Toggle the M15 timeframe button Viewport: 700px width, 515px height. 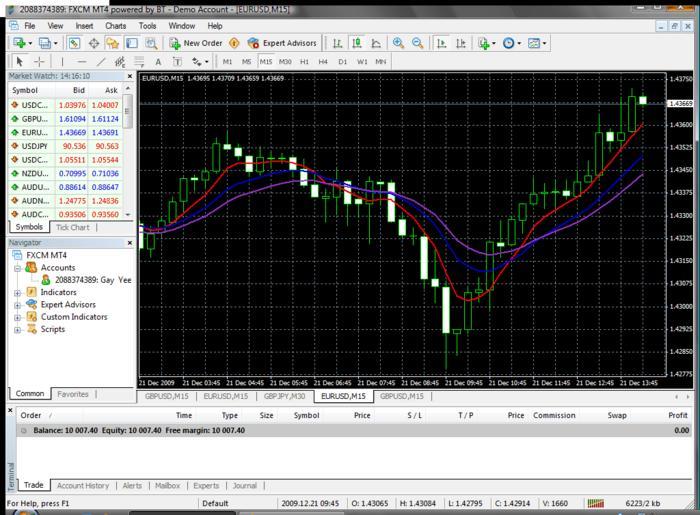tap(266, 62)
